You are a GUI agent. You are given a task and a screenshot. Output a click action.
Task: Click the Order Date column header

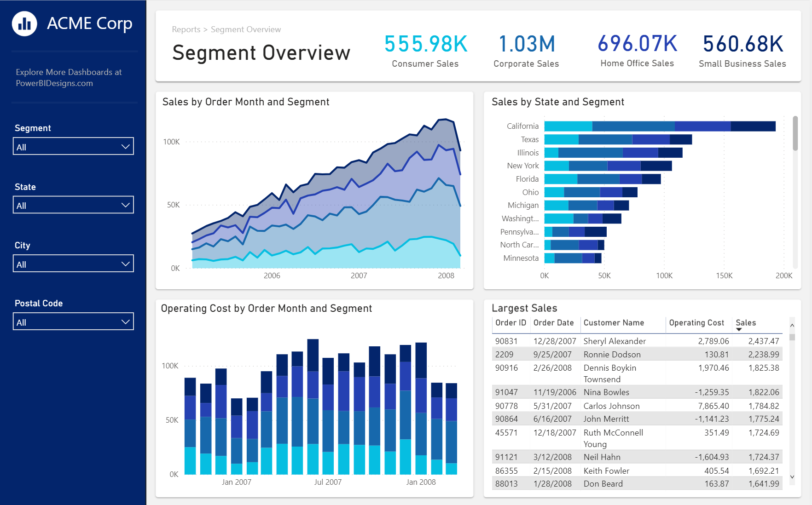pos(553,323)
